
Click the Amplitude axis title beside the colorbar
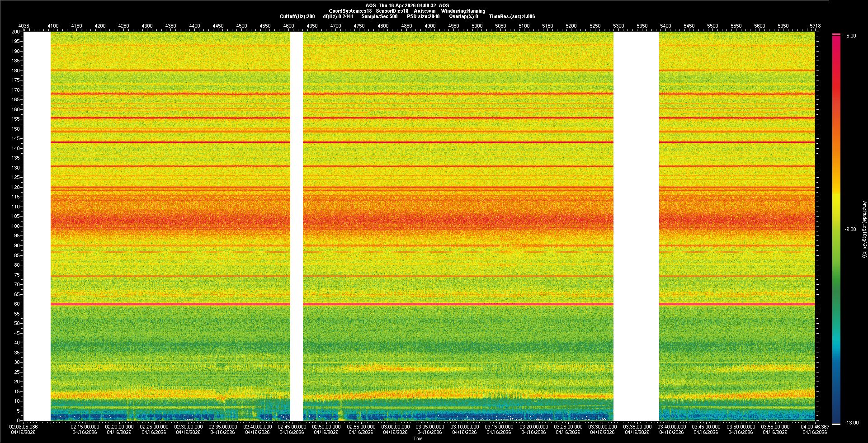pos(864,230)
